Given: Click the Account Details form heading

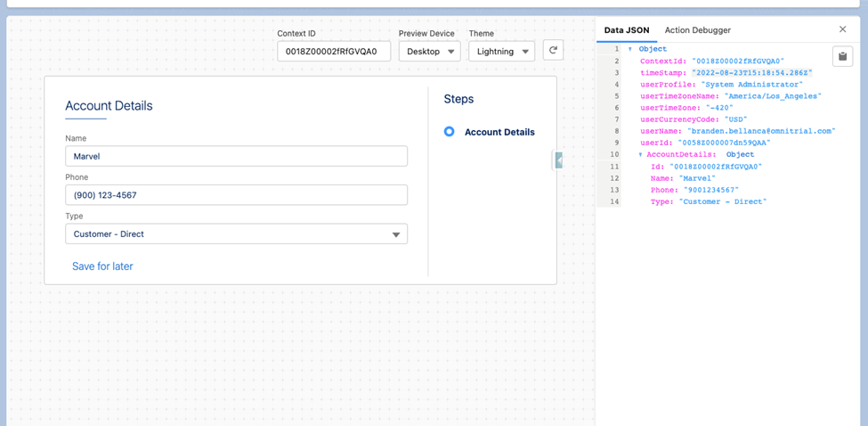Looking at the screenshot, I should (x=109, y=105).
